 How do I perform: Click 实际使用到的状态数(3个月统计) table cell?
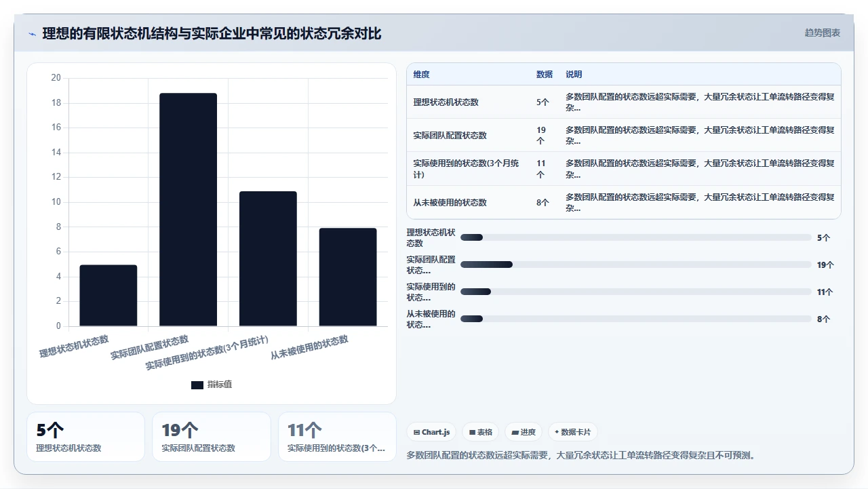467,169
